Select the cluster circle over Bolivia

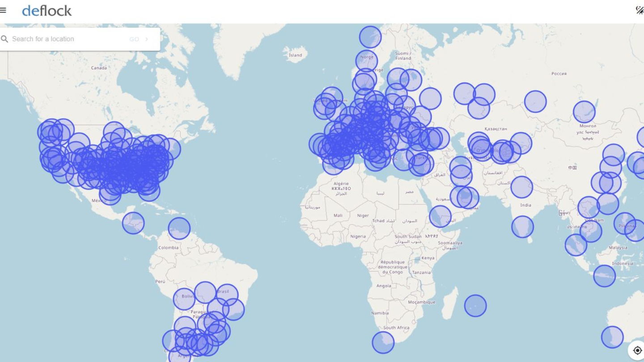tap(184, 299)
